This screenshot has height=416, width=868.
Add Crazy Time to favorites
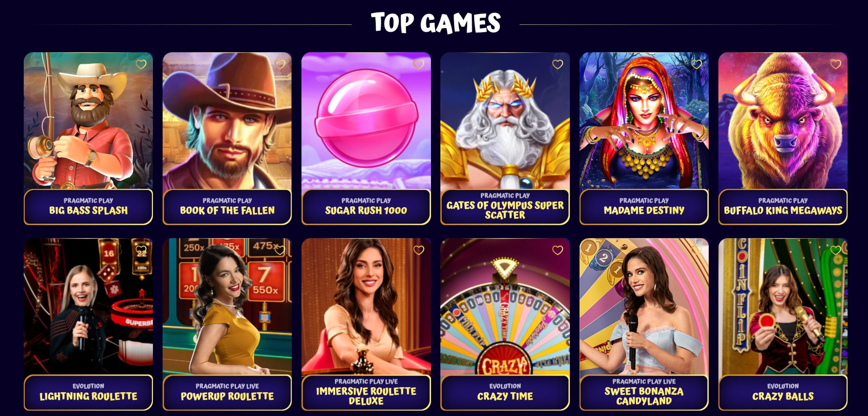[x=558, y=250]
